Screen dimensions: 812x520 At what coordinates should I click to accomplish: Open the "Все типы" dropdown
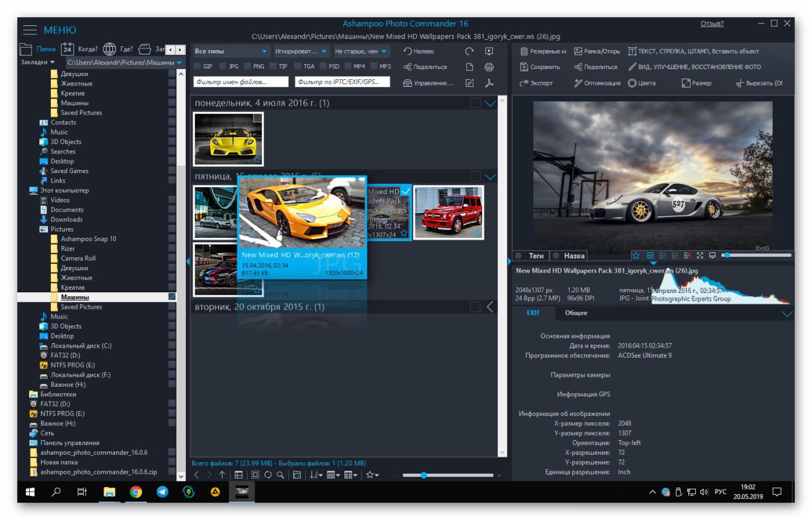click(231, 51)
